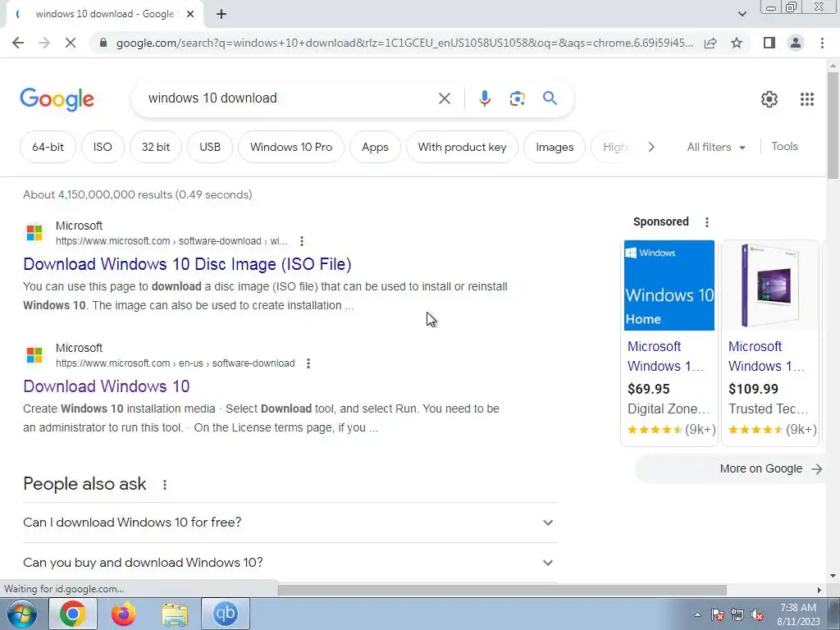Viewport: 840px width, 630px height.
Task: Select the Windows 10 Pro filter chip
Action: (291, 147)
